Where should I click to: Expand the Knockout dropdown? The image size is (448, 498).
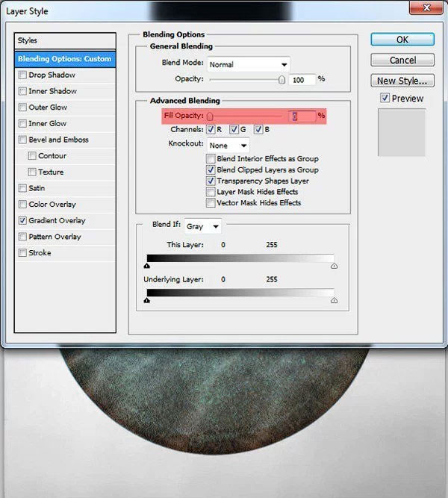click(228, 146)
